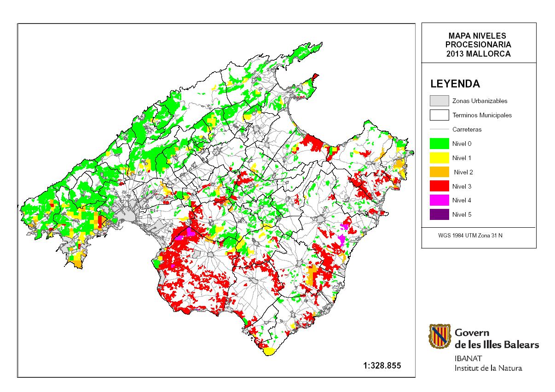Image resolution: width=555 pixels, height=392 pixels.
Task: Click the Institut de la Natura text
Action: click(x=488, y=368)
